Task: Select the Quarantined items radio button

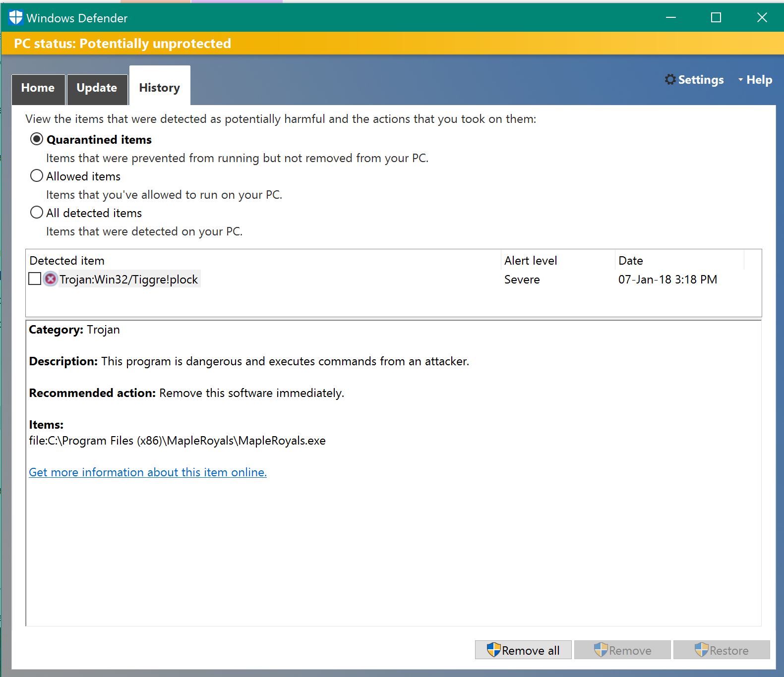Action: point(37,139)
